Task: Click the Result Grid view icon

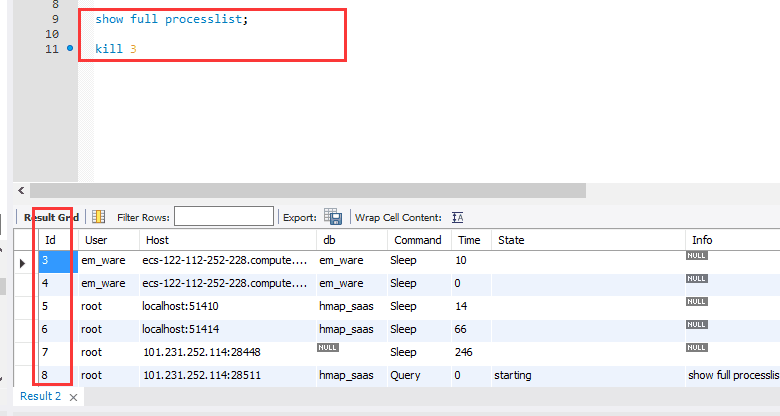Action: [x=98, y=216]
